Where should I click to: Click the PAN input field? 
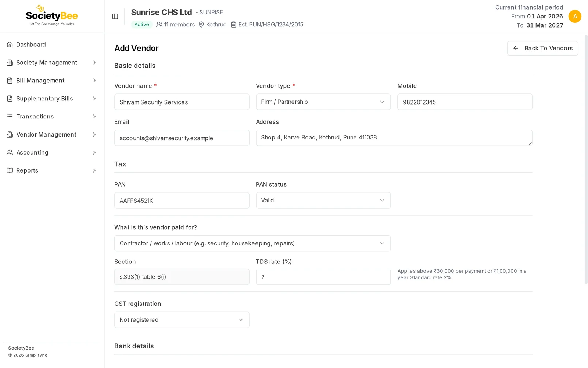point(182,201)
